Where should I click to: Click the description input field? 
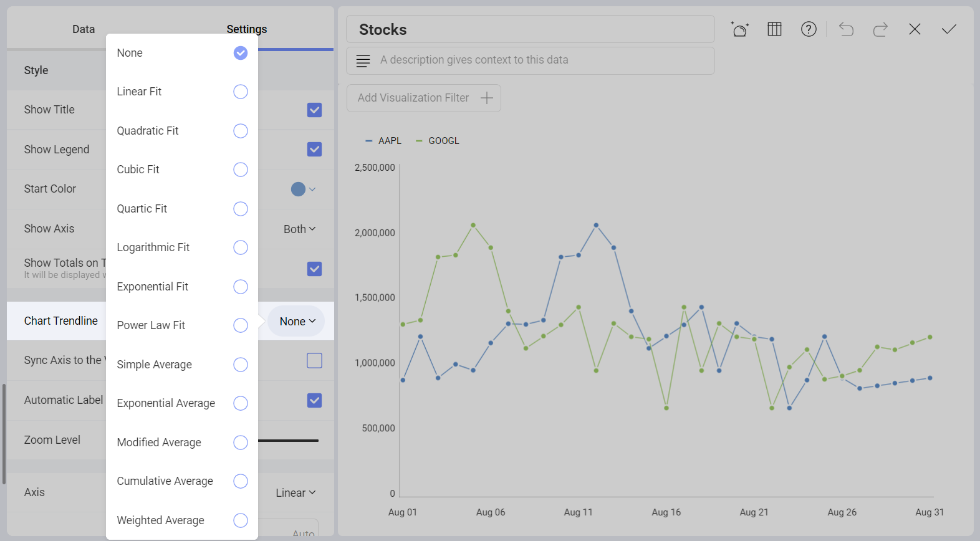531,60
